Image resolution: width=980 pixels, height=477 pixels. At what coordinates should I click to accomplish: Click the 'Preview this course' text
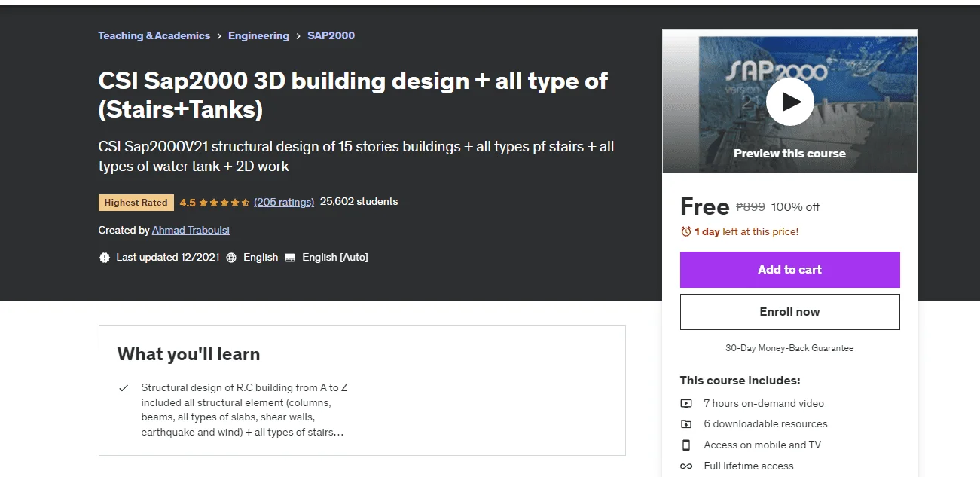click(x=789, y=154)
